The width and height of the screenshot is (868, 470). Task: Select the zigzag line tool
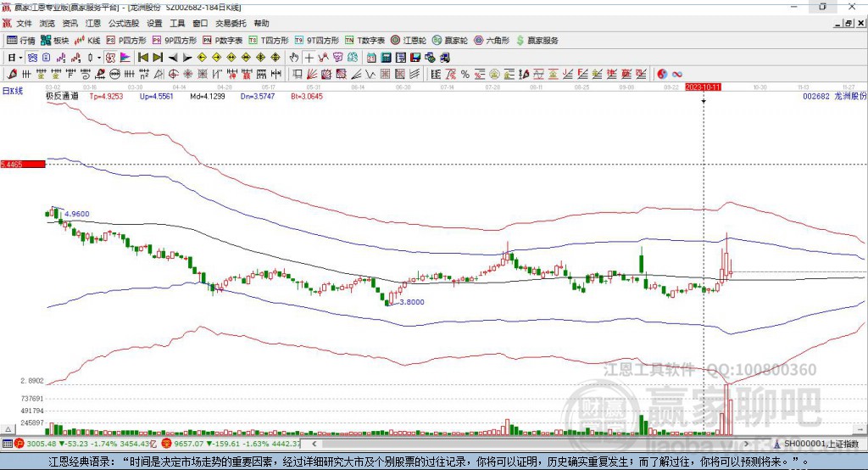click(x=370, y=75)
